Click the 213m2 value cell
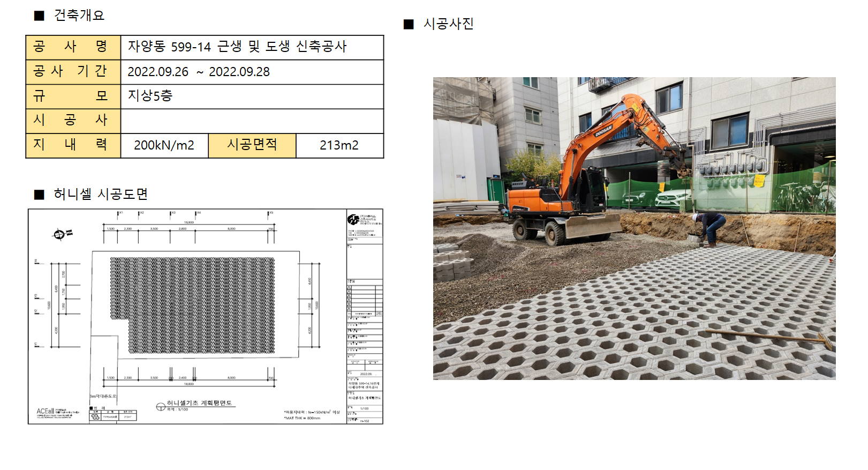 [x=339, y=146]
